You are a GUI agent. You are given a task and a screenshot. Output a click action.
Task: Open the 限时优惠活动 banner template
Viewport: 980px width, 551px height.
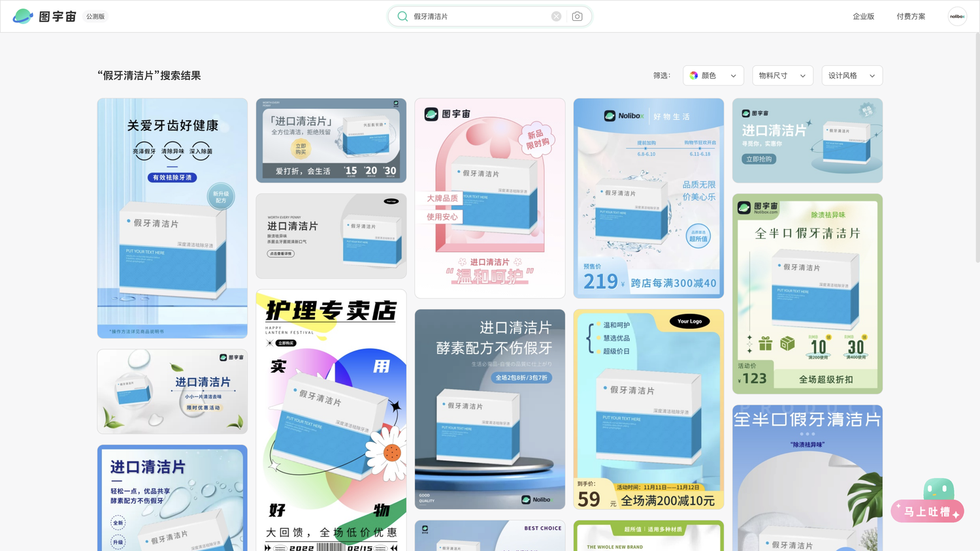click(x=172, y=392)
